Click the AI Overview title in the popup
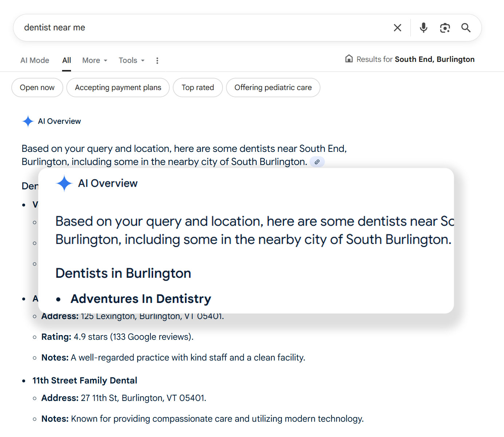The height and width of the screenshot is (437, 504). [x=108, y=183]
